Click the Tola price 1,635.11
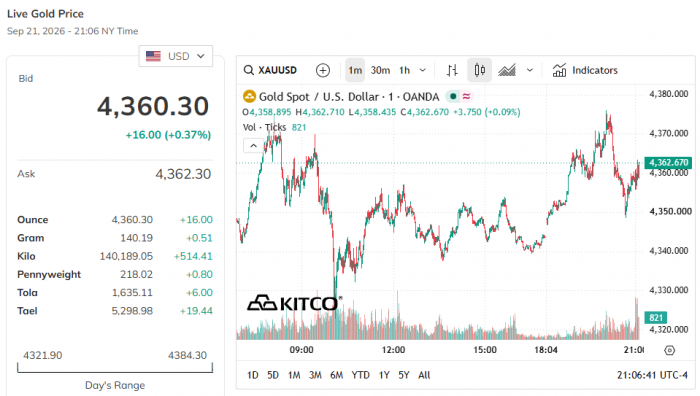Image resolution: width=700 pixels, height=396 pixels. 132,293
